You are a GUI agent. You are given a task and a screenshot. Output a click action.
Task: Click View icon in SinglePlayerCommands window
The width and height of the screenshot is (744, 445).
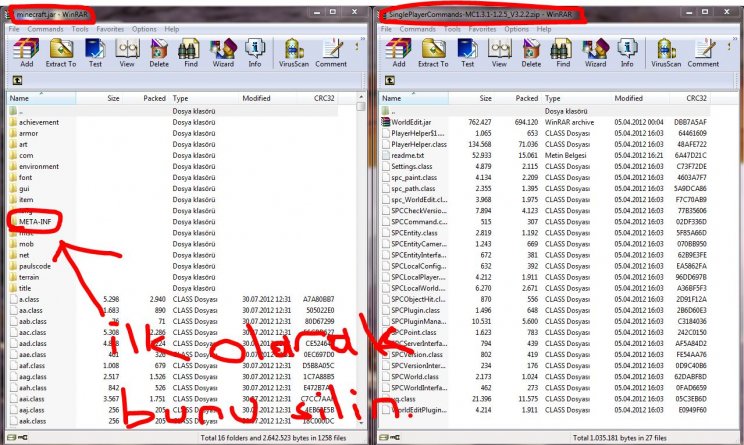pyautogui.click(x=499, y=53)
